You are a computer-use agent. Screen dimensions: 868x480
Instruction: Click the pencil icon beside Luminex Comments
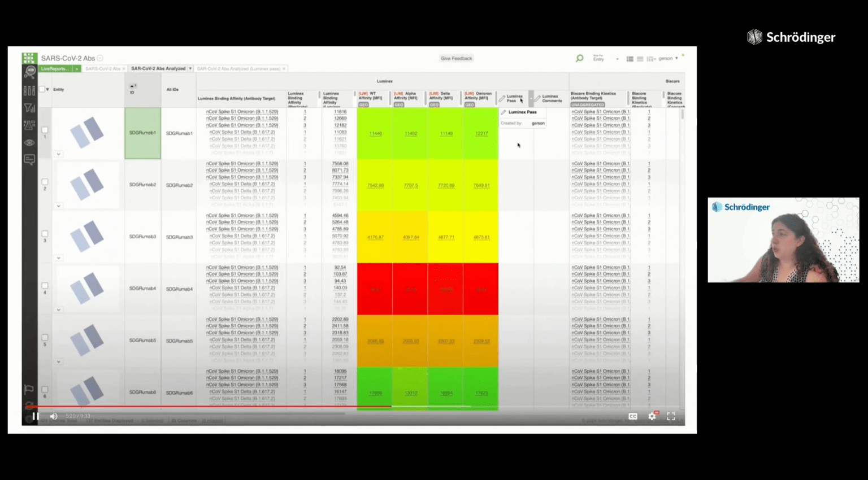tap(537, 98)
